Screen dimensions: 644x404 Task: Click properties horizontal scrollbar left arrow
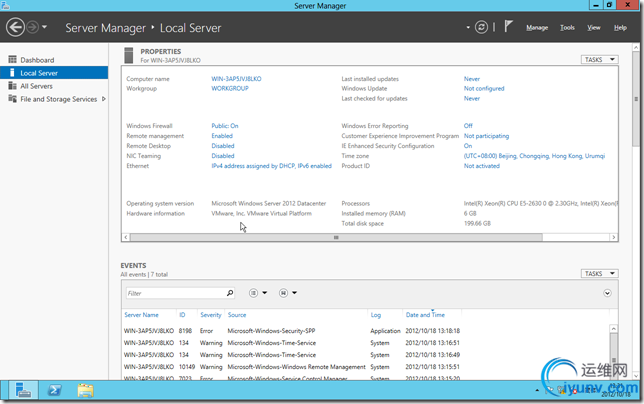[126, 237]
